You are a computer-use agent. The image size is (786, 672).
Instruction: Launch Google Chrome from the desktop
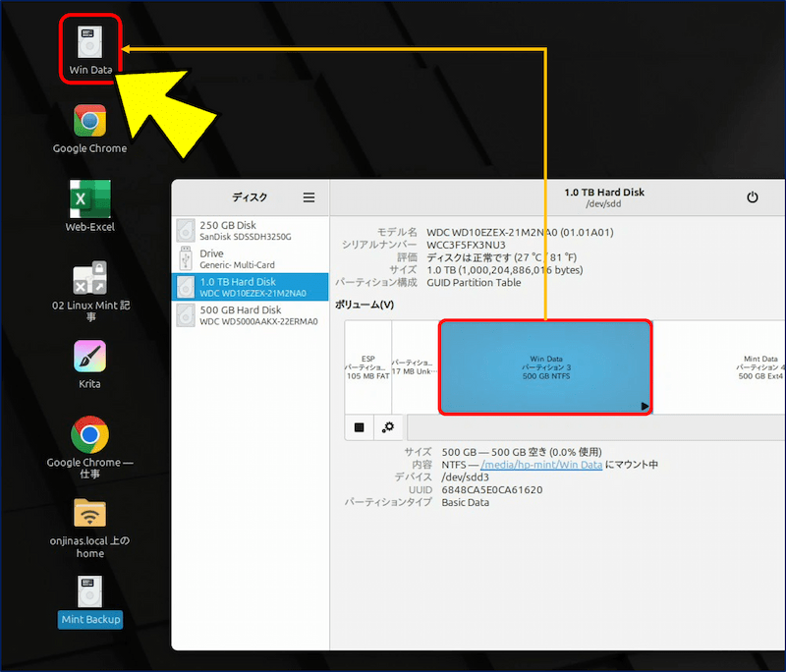(x=90, y=122)
